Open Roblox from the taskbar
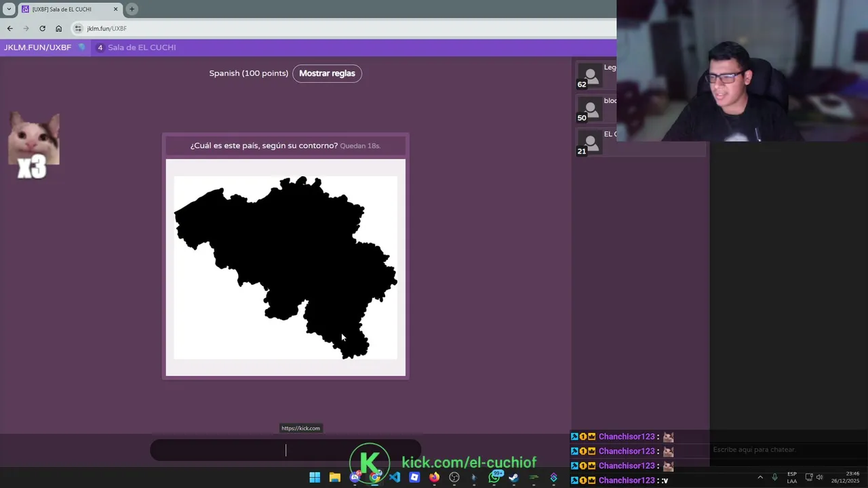This screenshot has width=868, height=488. [x=414, y=477]
